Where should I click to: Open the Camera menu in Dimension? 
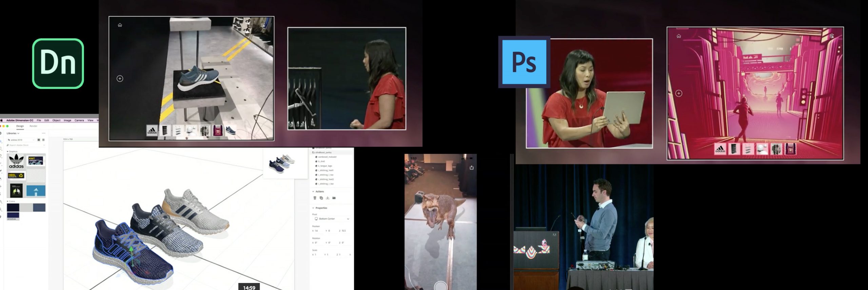[79, 120]
